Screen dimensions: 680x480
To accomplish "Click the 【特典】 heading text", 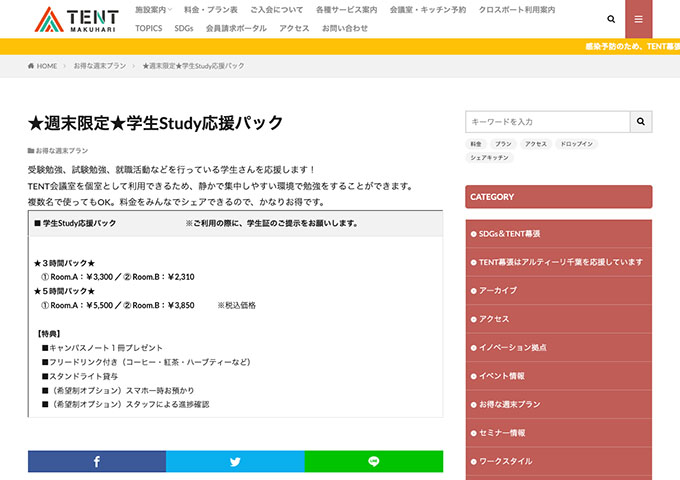I will coord(48,333).
